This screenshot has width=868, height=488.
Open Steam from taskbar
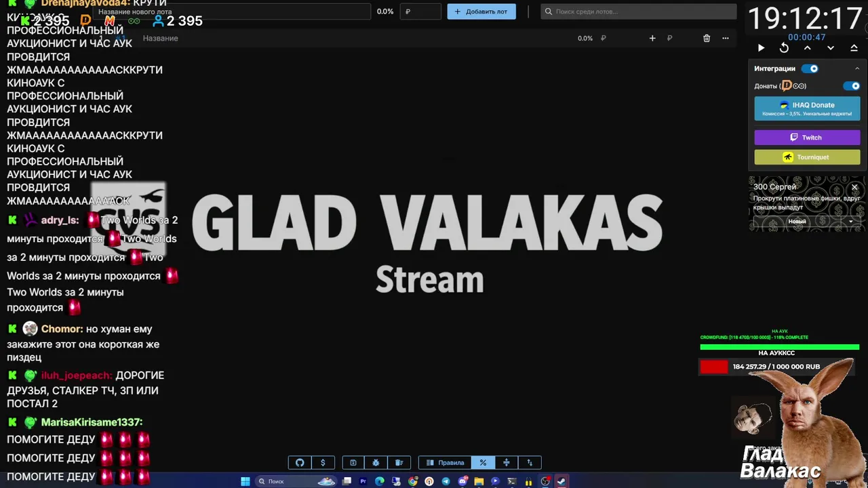[x=561, y=481]
